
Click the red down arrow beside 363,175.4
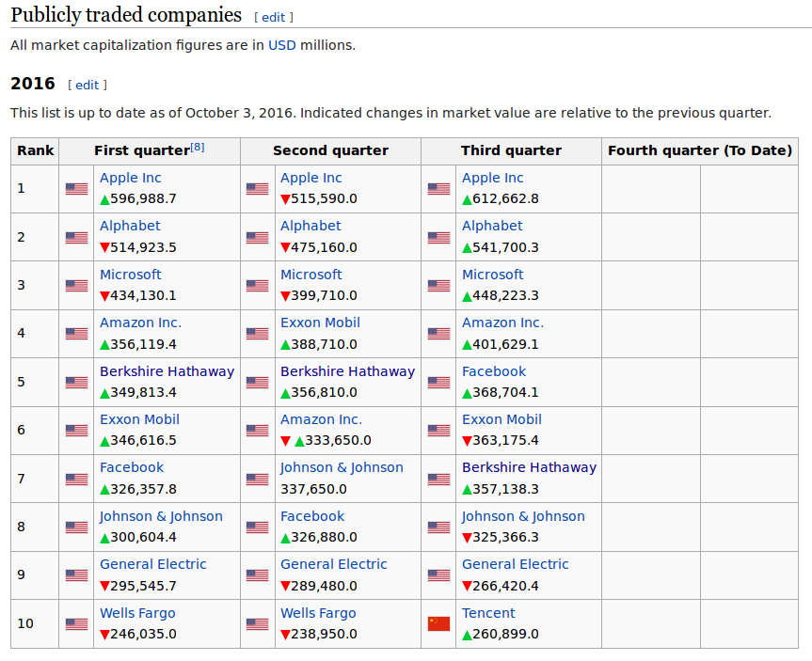click(467, 441)
